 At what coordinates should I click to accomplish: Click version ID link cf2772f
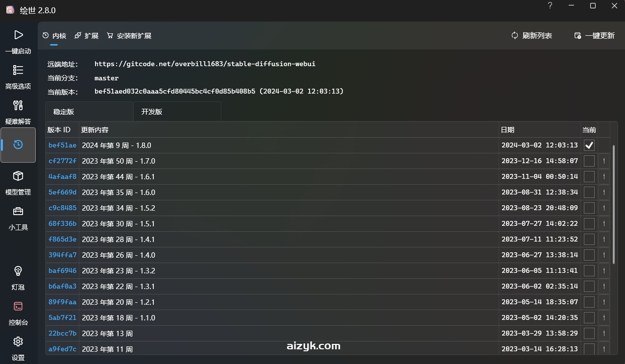point(62,161)
